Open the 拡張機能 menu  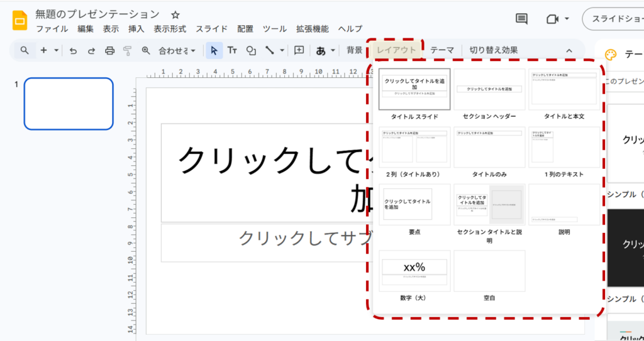313,29
